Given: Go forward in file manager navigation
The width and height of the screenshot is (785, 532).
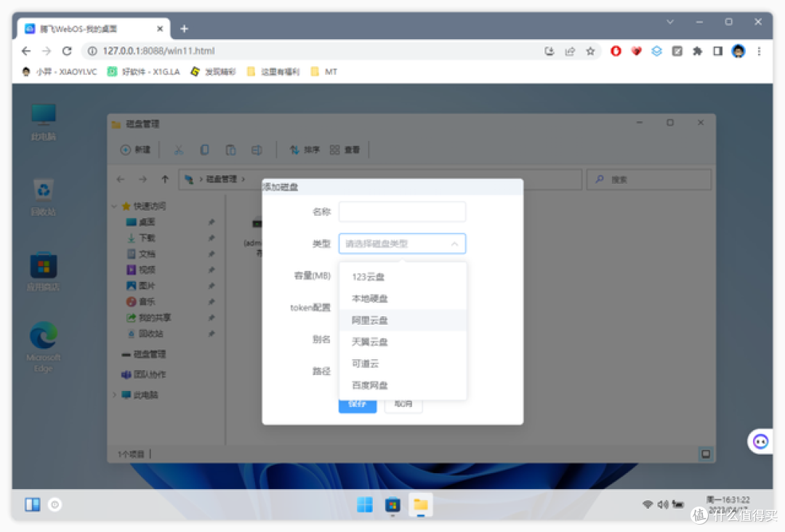Looking at the screenshot, I should (143, 180).
